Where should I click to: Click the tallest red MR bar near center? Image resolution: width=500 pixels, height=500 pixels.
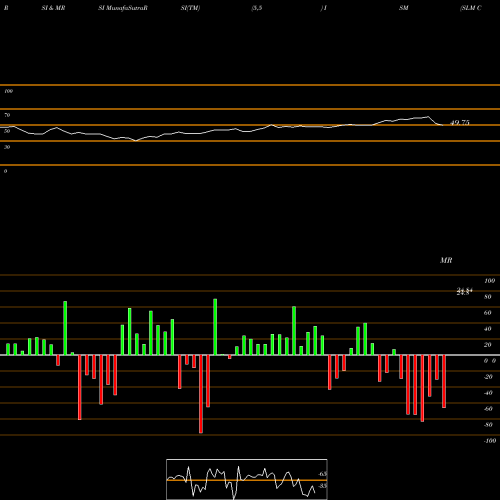[201, 394]
